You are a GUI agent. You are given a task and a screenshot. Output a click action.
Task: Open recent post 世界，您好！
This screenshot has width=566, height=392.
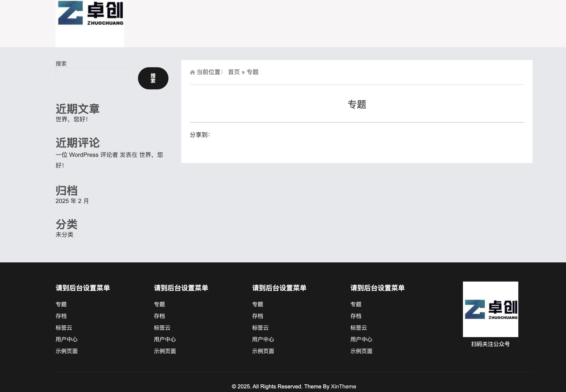(x=72, y=119)
